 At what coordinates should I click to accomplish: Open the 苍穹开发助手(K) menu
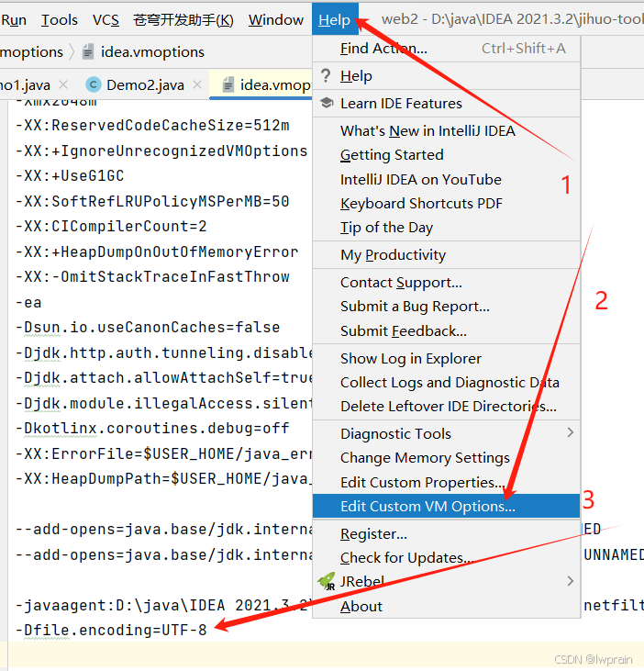(183, 19)
